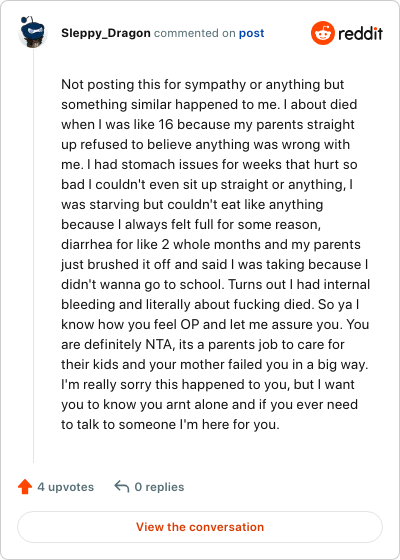Open Sleppy_Dragon's avatar picture
This screenshot has height=560, width=400.
[x=33, y=31]
